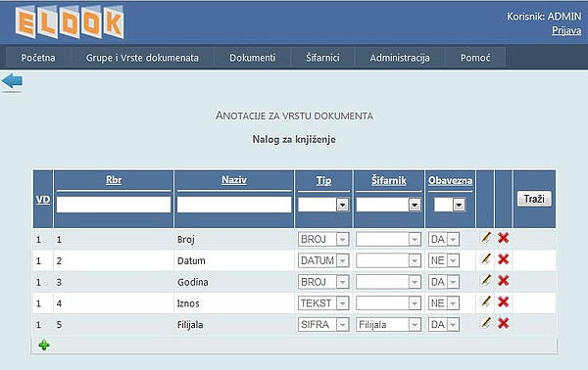Delete the Broj row with red X

pos(504,238)
